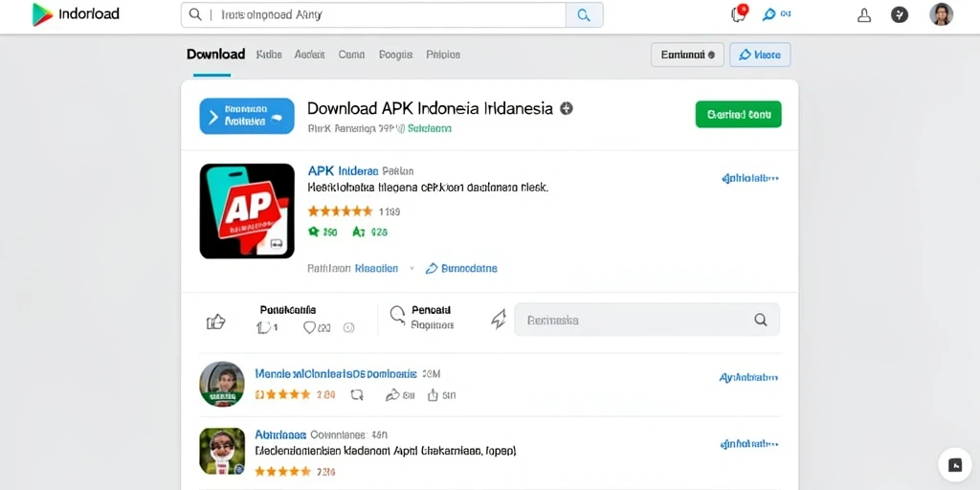Viewport: 980px width, 490px height.
Task: Click the floating round button at the bottom right
Action: (x=955, y=464)
